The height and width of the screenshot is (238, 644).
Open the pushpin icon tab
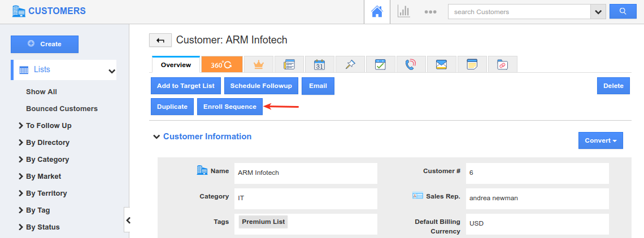350,65
